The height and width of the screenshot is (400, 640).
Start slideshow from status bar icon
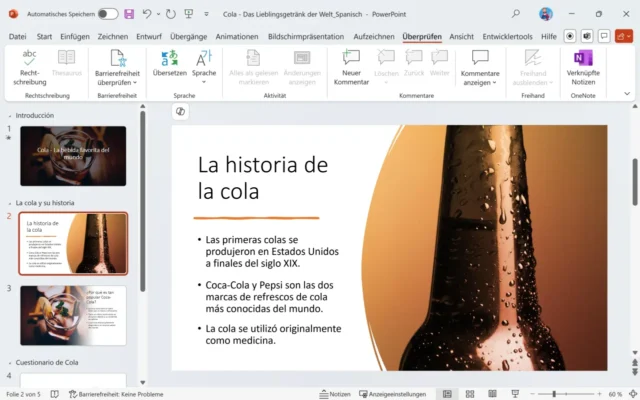point(517,394)
